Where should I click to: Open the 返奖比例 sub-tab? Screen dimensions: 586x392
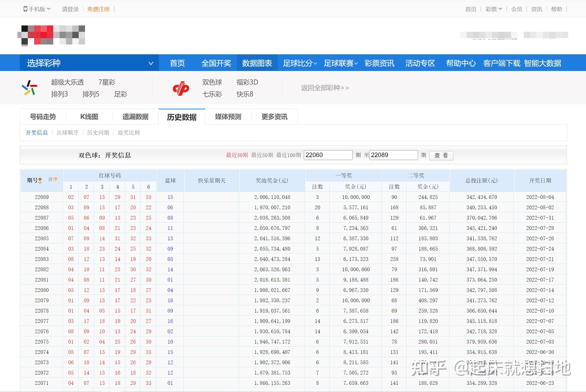128,132
